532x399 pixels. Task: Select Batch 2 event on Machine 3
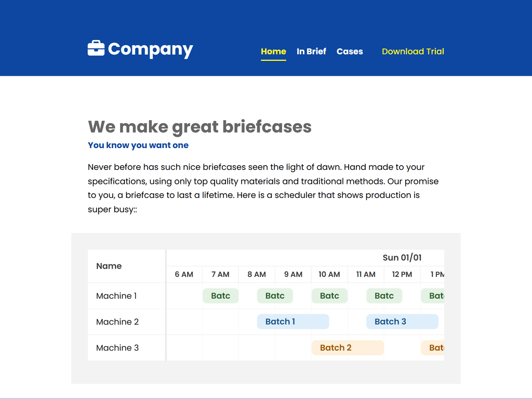(x=348, y=348)
